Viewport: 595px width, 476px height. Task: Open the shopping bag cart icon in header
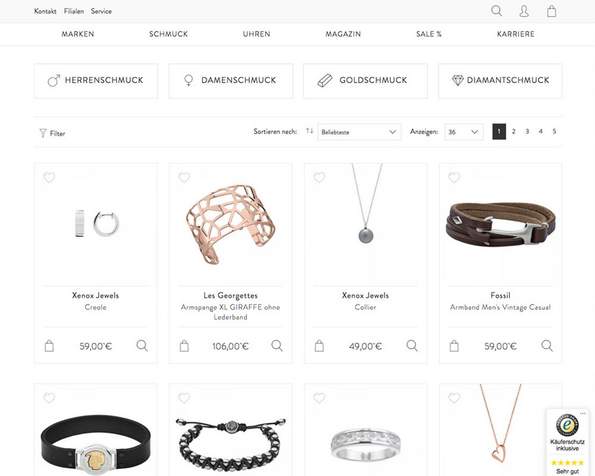click(x=552, y=11)
